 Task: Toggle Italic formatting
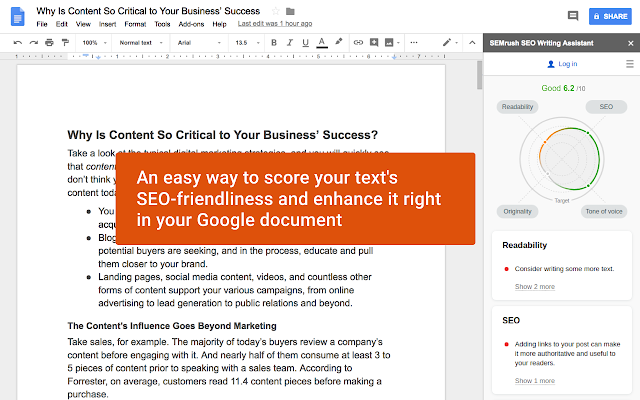click(290, 42)
